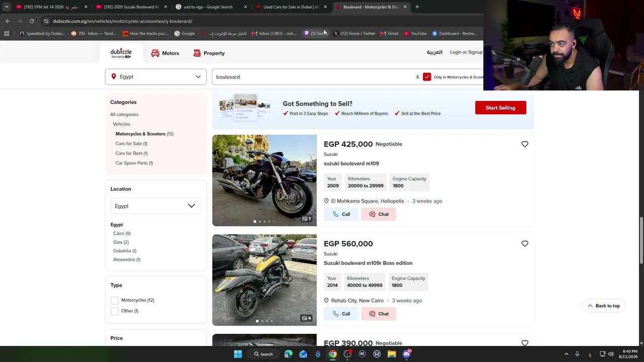This screenshot has width=644, height=362.
Task: Open the Egypt dropdown under Location filter
Action: [155, 206]
